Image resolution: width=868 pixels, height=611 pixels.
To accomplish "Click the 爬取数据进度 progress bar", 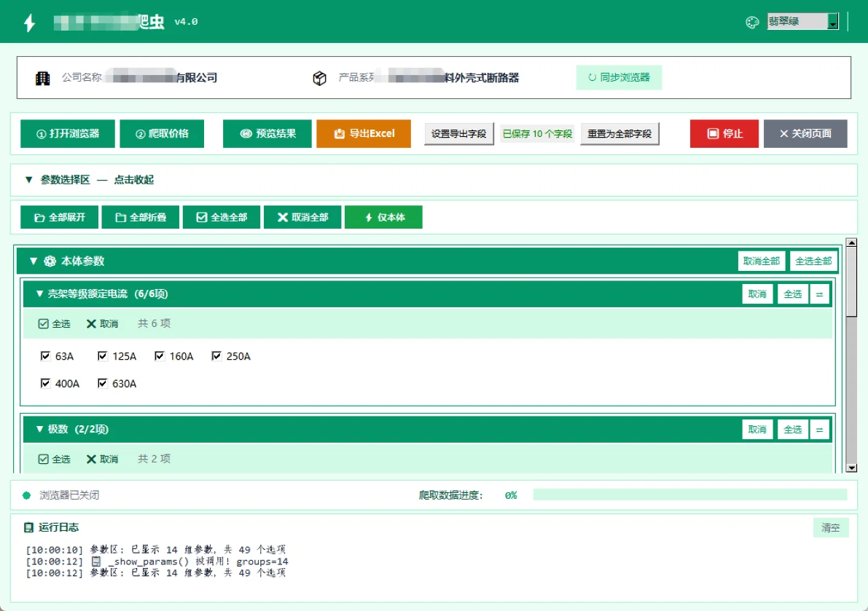I will click(x=689, y=495).
